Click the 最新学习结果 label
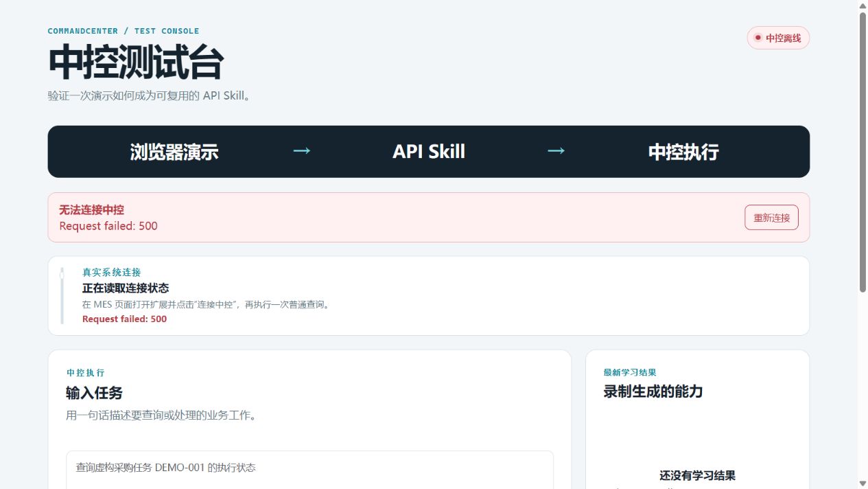 [630, 372]
